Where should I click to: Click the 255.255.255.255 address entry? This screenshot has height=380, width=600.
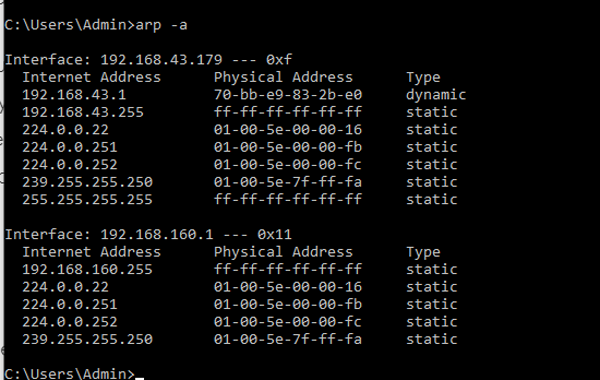pyautogui.click(x=87, y=200)
